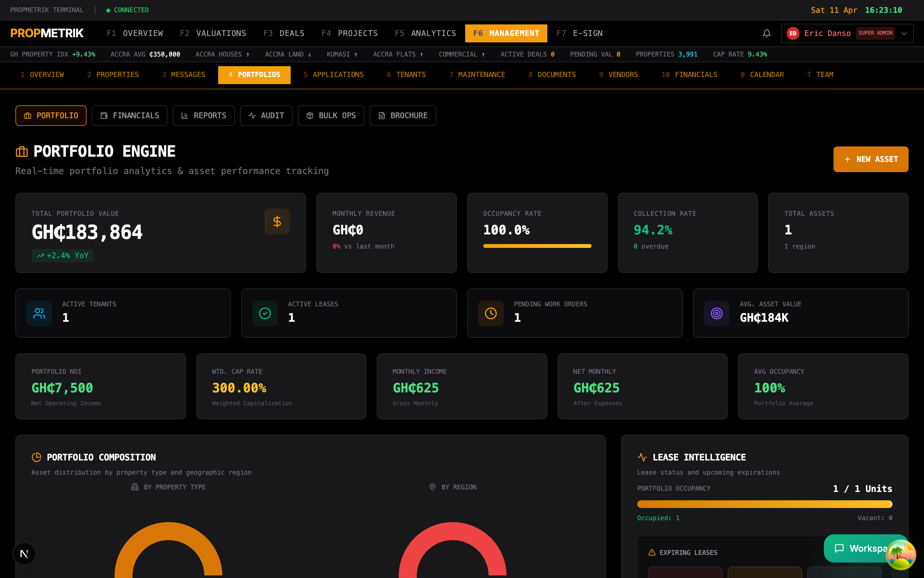
Task: Select the 0 Calendar tab
Action: [762, 74]
